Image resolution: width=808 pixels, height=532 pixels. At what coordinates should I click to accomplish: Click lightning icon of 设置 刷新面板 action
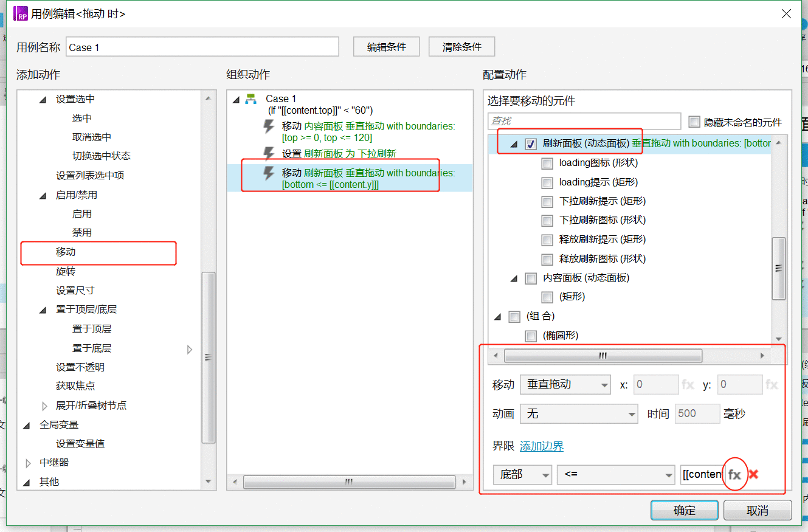[268, 153]
